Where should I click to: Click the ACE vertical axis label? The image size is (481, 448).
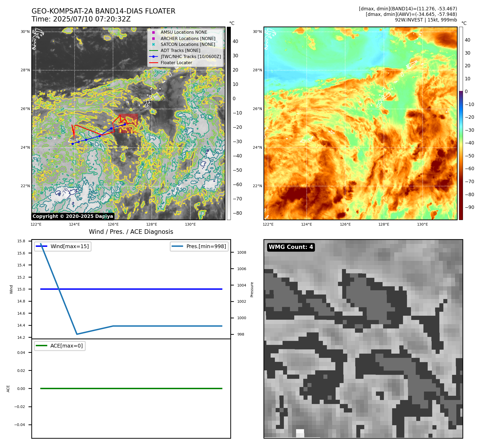click(x=8, y=389)
